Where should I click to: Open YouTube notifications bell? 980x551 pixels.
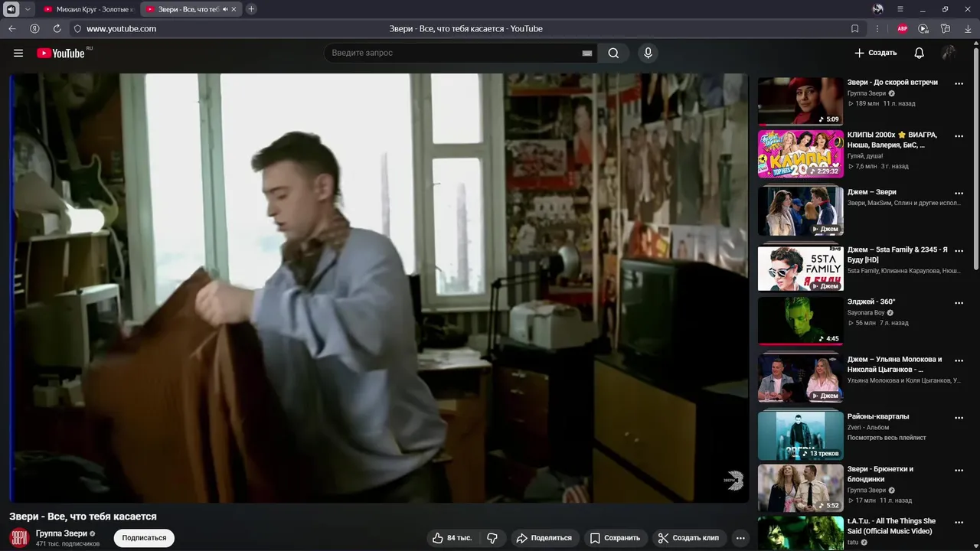[919, 53]
